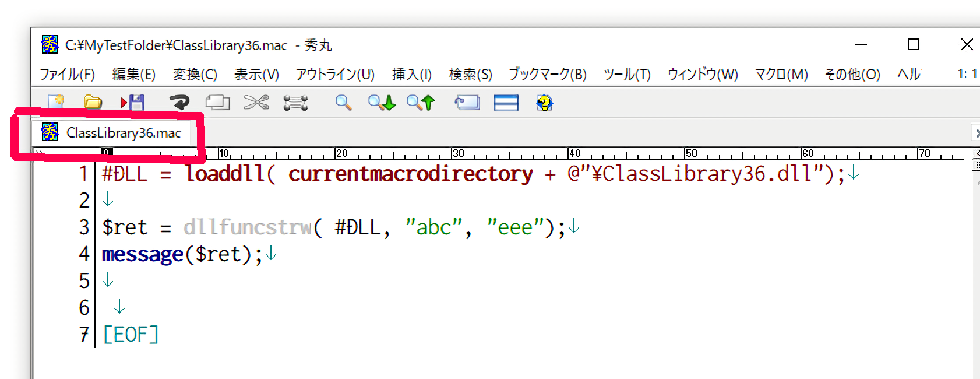Open a file with the folder icon

pos(93,103)
